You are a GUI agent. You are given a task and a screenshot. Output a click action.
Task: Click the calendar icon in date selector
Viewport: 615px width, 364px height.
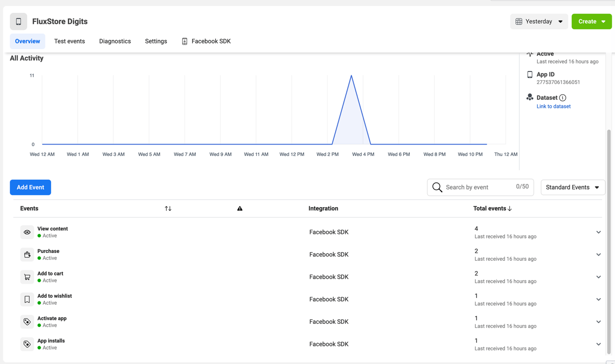[519, 21]
